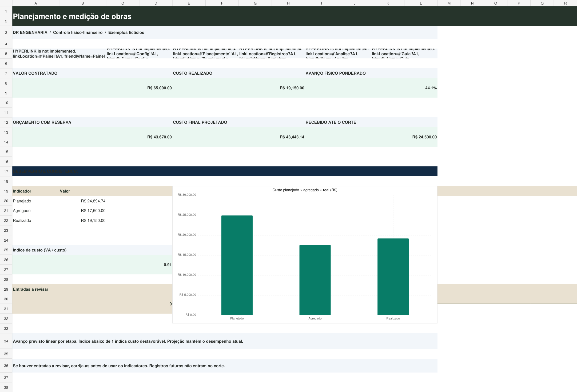The image size is (577, 392).
Task: Select the 'Indicador' table header
Action: (22, 191)
